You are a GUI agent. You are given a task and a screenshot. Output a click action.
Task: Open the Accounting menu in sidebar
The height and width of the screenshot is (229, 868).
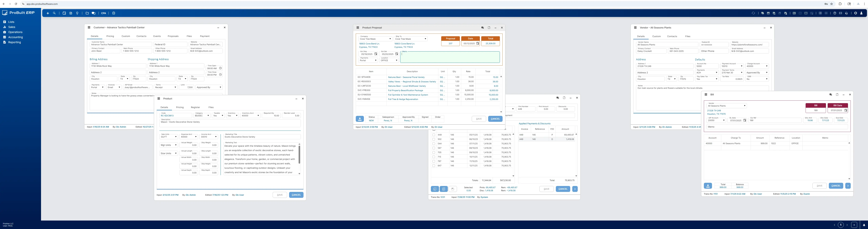click(15, 37)
